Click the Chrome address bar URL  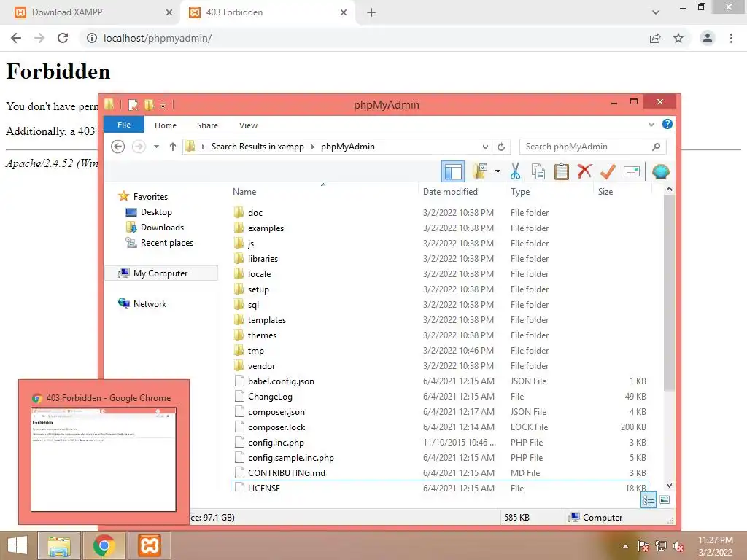(158, 38)
